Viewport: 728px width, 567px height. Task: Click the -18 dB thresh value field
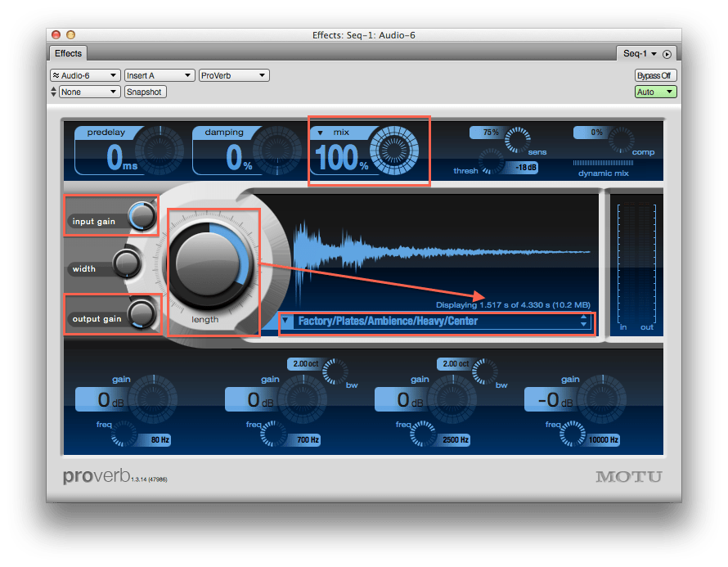point(524,167)
